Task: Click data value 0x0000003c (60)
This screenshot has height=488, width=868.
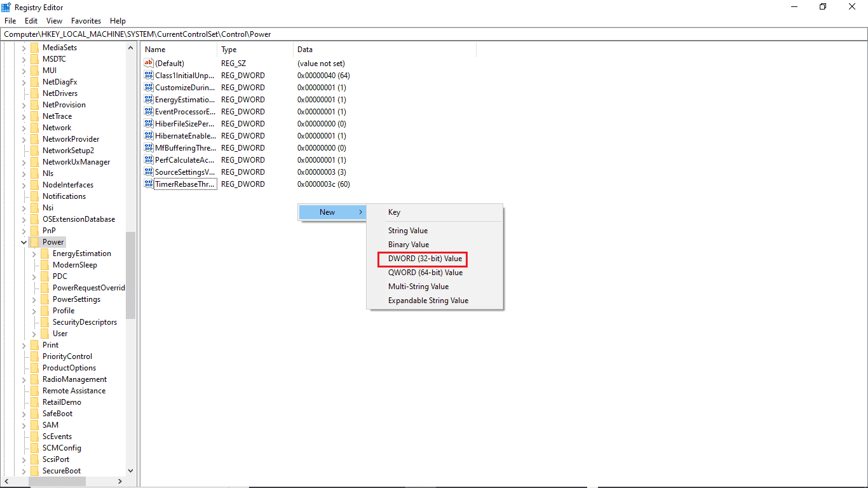Action: pos(323,184)
